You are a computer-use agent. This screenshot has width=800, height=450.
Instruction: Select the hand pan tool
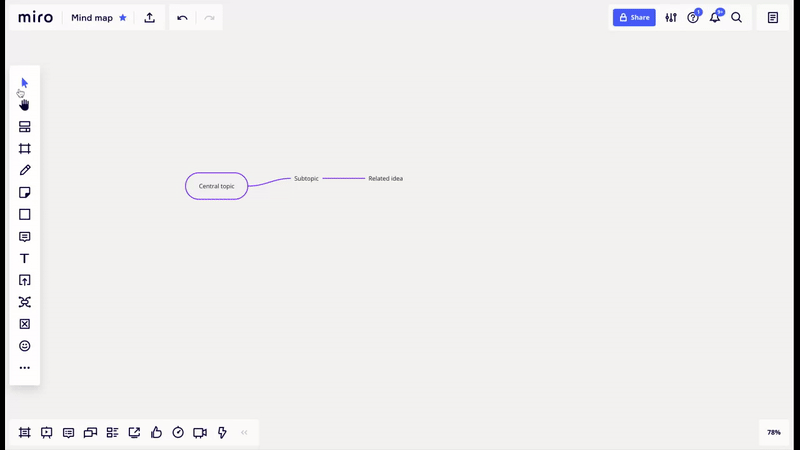(25, 105)
